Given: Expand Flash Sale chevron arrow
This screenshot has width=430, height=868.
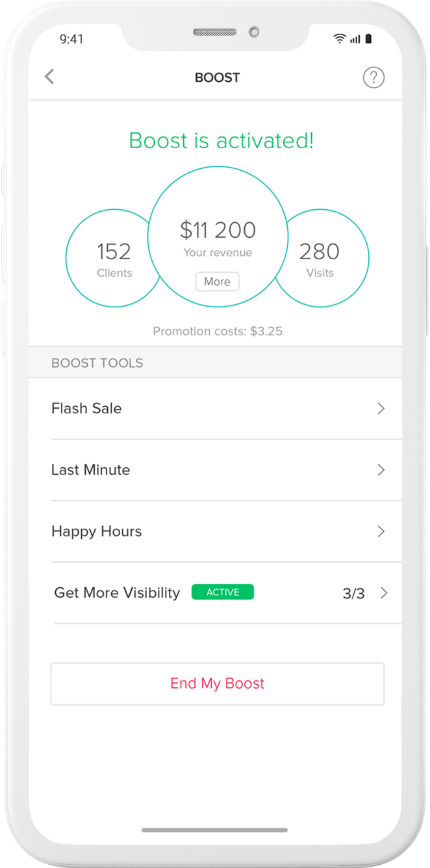Looking at the screenshot, I should (x=381, y=409).
